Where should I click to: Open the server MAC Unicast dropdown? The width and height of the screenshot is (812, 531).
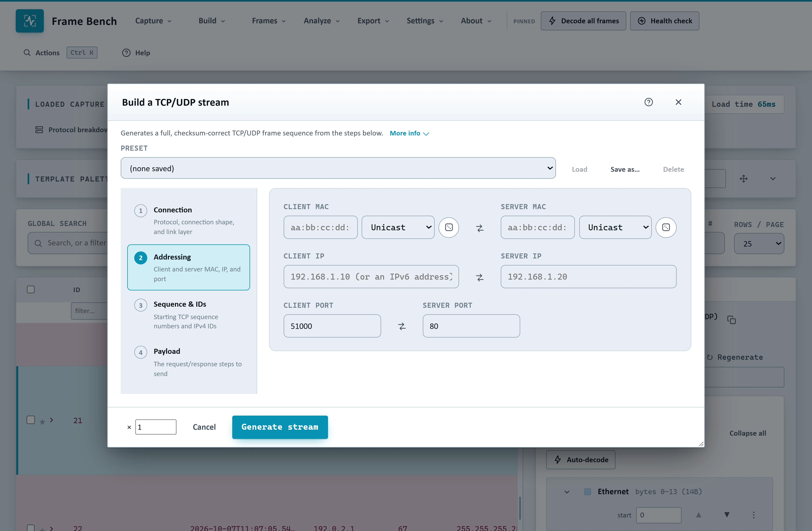(x=615, y=227)
